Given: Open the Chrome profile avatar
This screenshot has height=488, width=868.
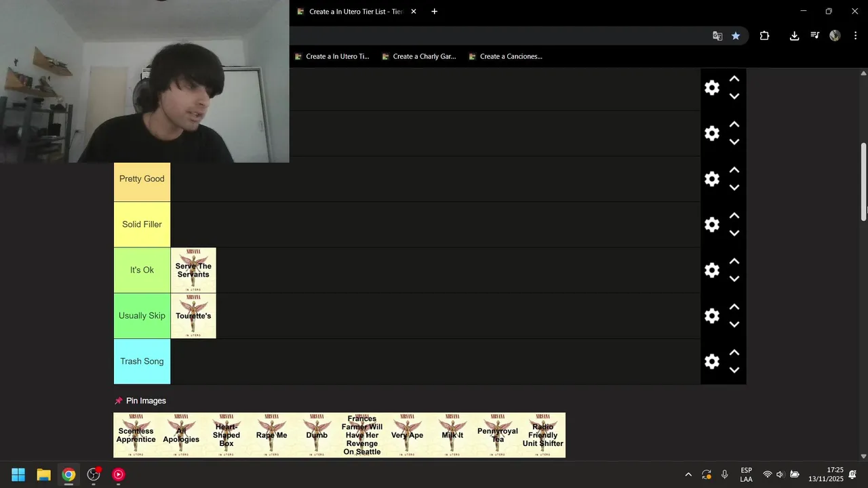Looking at the screenshot, I should (x=835, y=36).
